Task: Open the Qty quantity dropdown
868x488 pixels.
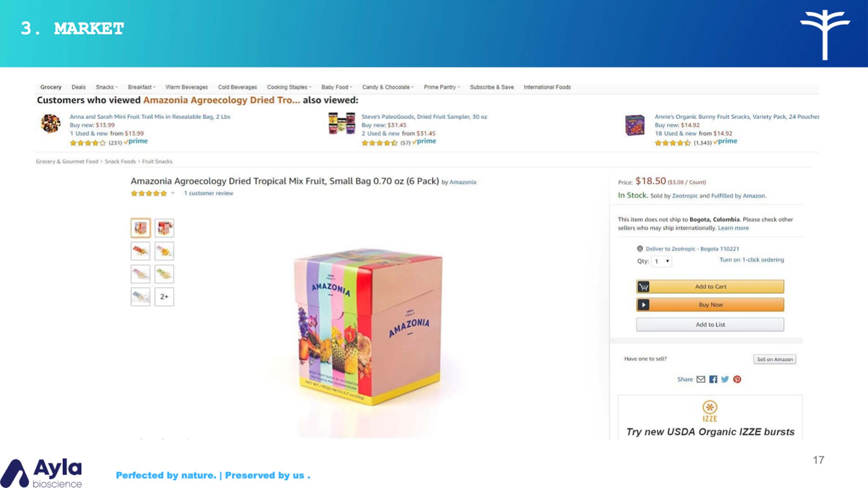Action: click(661, 261)
